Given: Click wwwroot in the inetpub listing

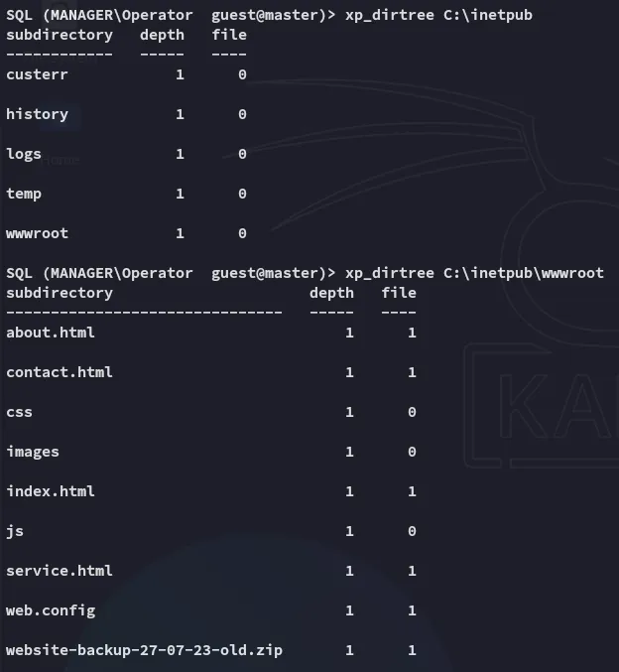Looking at the screenshot, I should tap(38, 233).
